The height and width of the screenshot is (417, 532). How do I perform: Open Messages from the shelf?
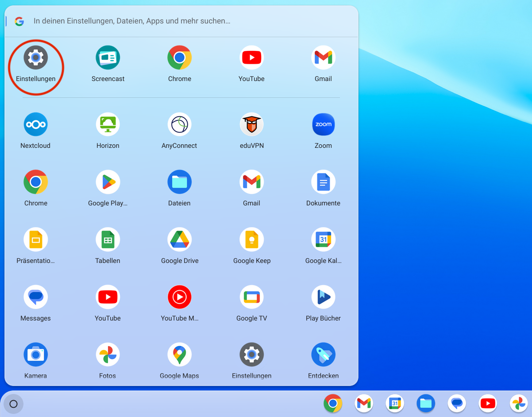click(x=457, y=403)
